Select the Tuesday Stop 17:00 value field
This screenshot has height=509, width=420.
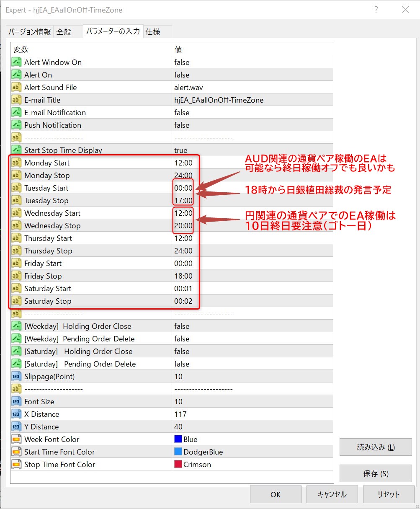coord(183,201)
